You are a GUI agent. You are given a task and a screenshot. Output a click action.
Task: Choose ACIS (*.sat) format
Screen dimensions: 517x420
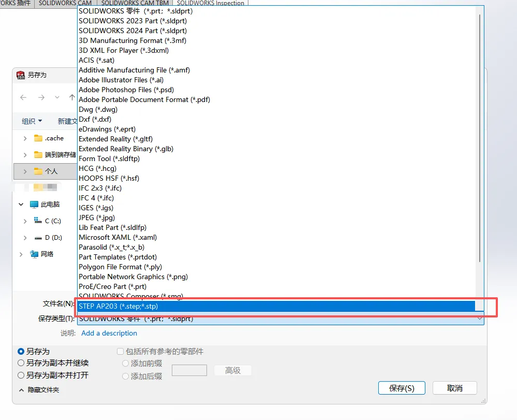[277, 61]
